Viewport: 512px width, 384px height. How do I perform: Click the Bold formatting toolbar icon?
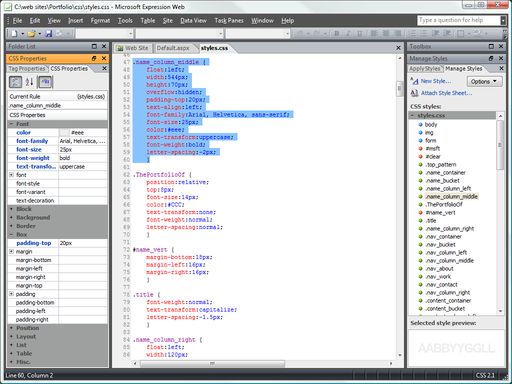(337, 33)
